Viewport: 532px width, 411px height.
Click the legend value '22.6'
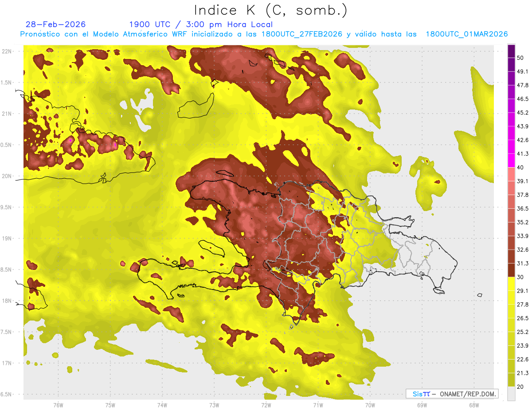[523, 360]
